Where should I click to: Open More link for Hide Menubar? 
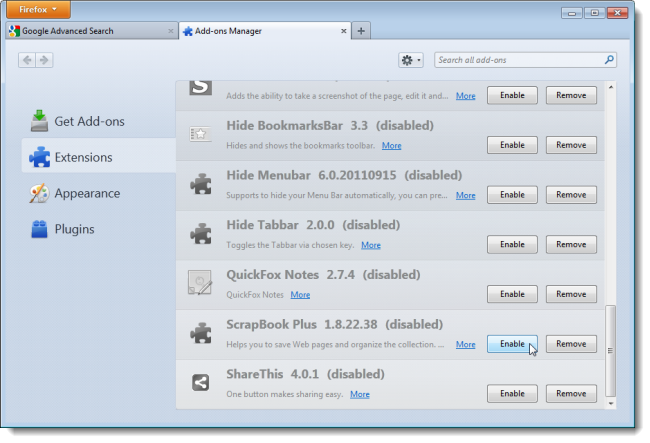(x=466, y=196)
